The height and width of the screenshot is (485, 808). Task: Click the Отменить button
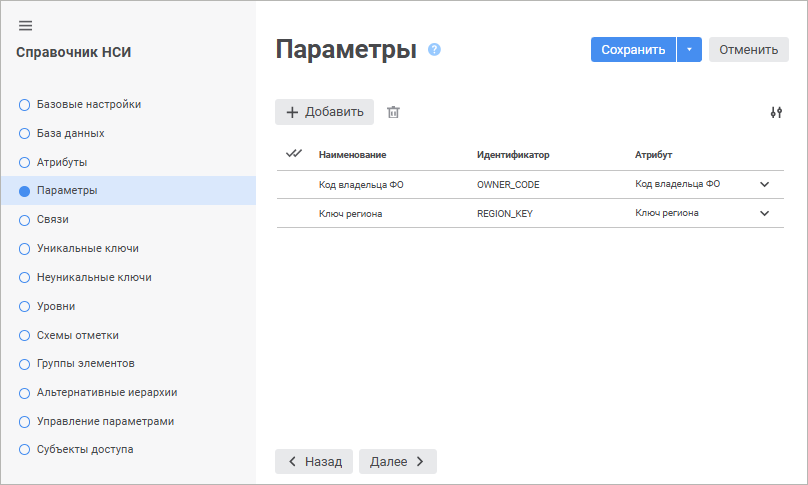[748, 49]
